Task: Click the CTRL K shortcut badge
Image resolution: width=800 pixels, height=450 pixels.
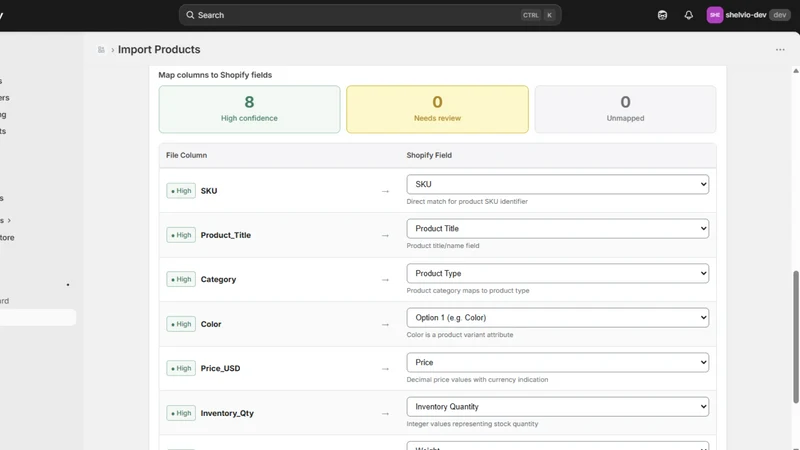Action: 538,15
